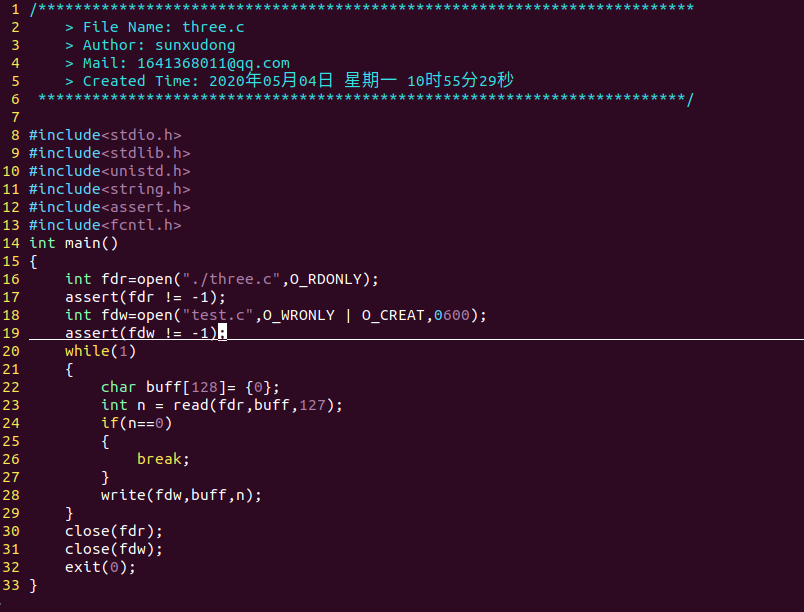Screen dimensions: 804x612
Task: Click the while(1) statement
Action: tap(100, 351)
